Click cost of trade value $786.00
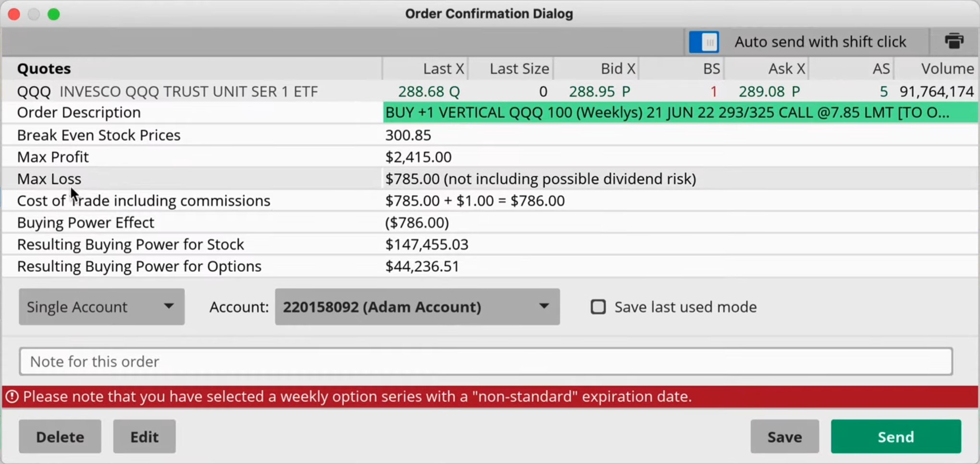980x464 pixels. coord(537,201)
